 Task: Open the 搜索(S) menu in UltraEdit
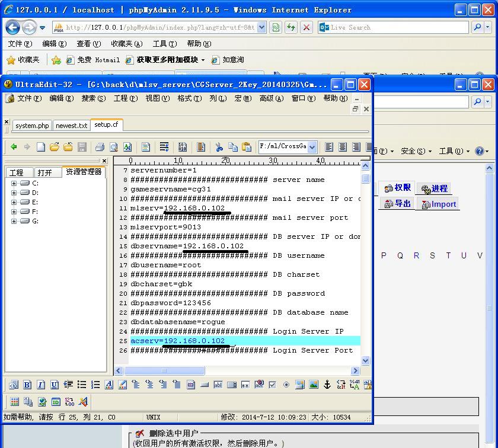click(93, 98)
